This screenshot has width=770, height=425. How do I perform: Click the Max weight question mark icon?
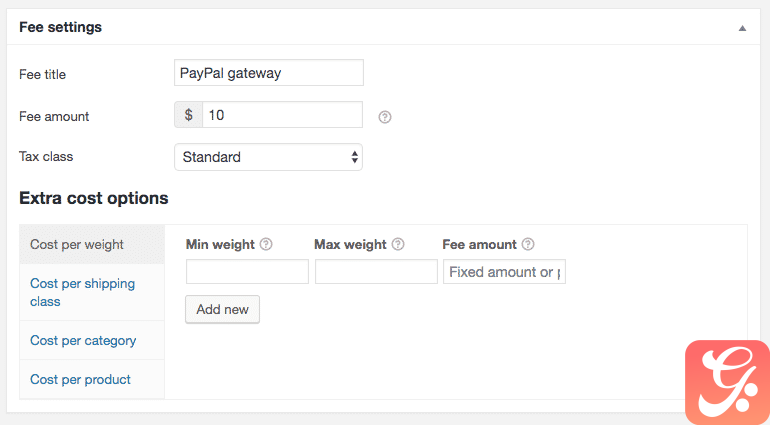point(398,244)
